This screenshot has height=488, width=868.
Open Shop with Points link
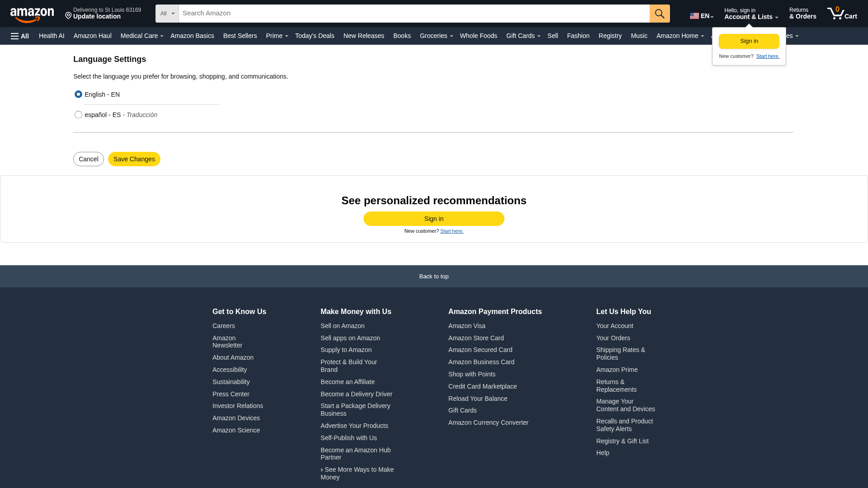tap(472, 374)
